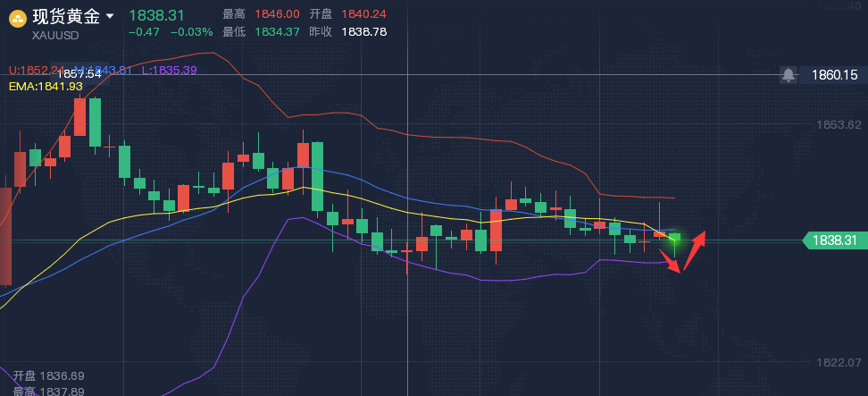The height and width of the screenshot is (396, 868).
Task: Click the 1822.07 axis price label
Action: pyautogui.click(x=839, y=363)
